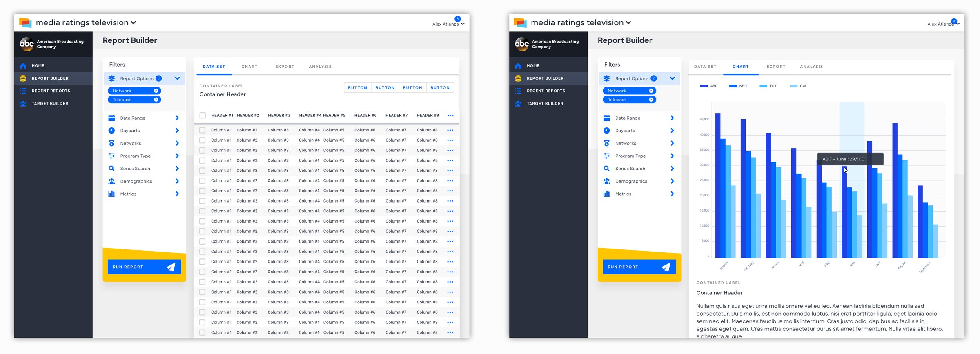Switch to Data Set tab in right window

click(x=705, y=67)
